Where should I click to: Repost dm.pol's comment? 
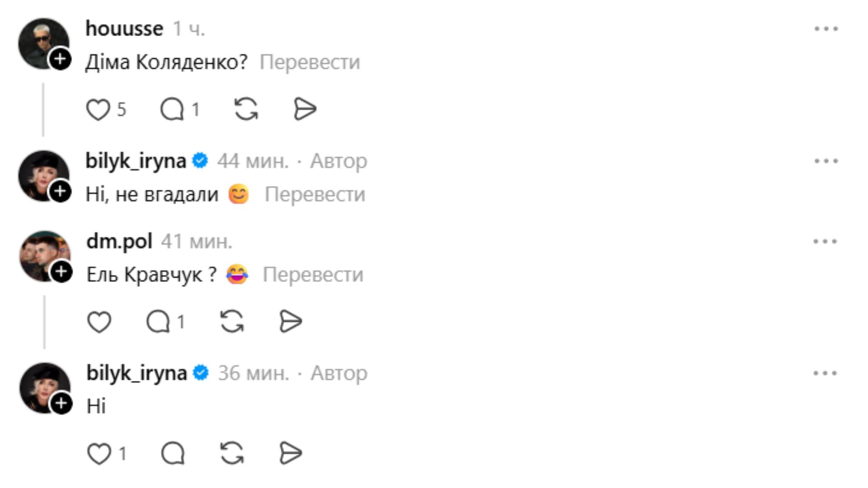232,322
